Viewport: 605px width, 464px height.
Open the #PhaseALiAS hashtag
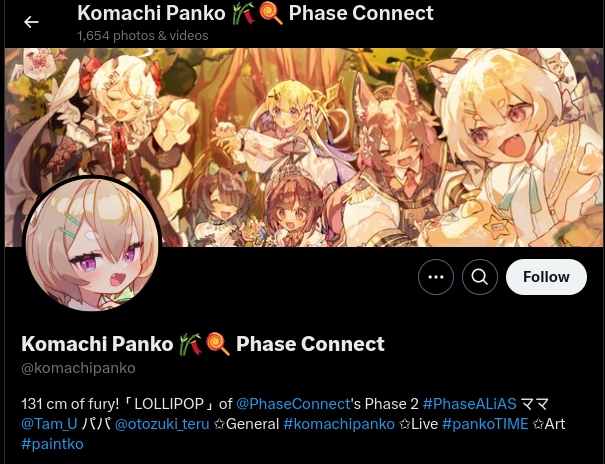point(469,404)
